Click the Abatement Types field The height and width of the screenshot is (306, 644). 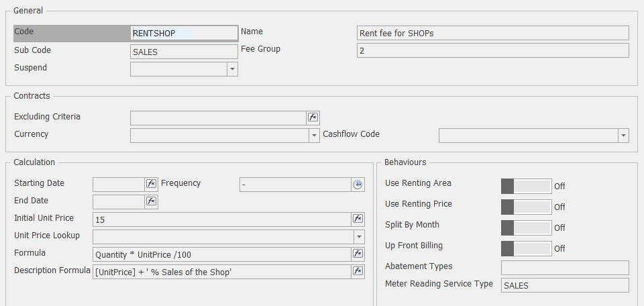click(565, 267)
